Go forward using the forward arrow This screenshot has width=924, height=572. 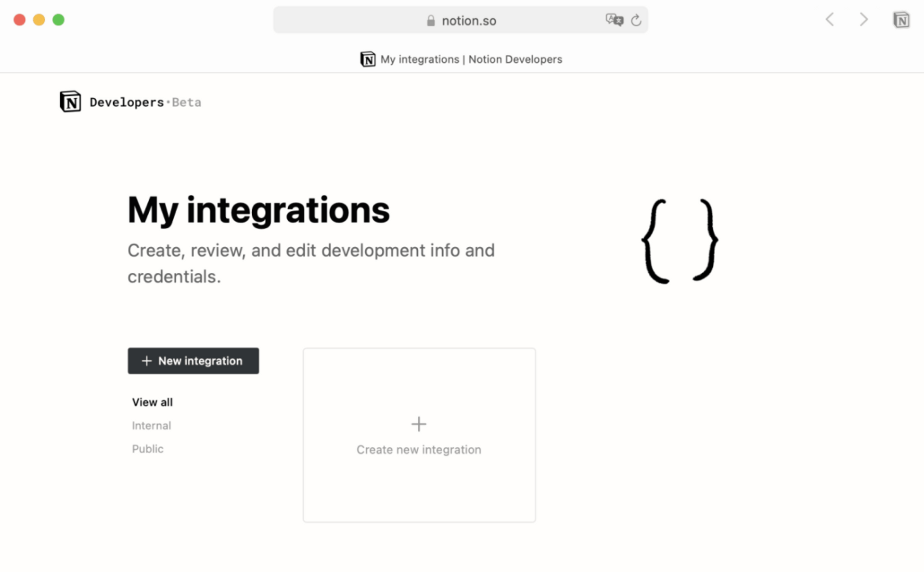click(x=863, y=20)
